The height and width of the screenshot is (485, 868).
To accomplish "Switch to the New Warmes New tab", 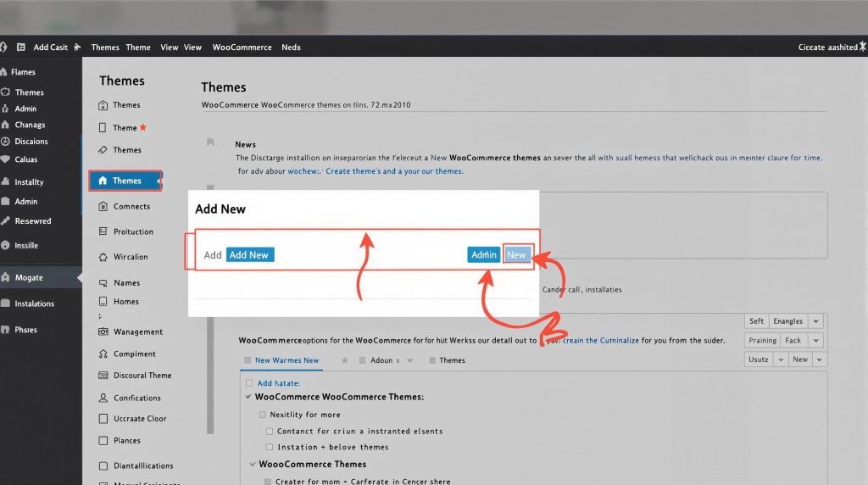I will pos(286,360).
